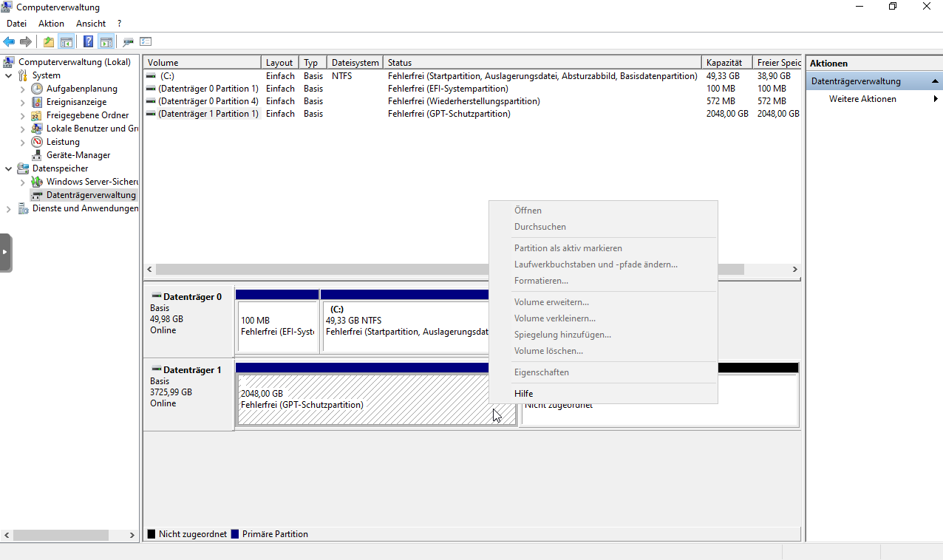Screen dimensions: 943x560
Task: Sort by the Layout column header
Action: tap(281, 63)
